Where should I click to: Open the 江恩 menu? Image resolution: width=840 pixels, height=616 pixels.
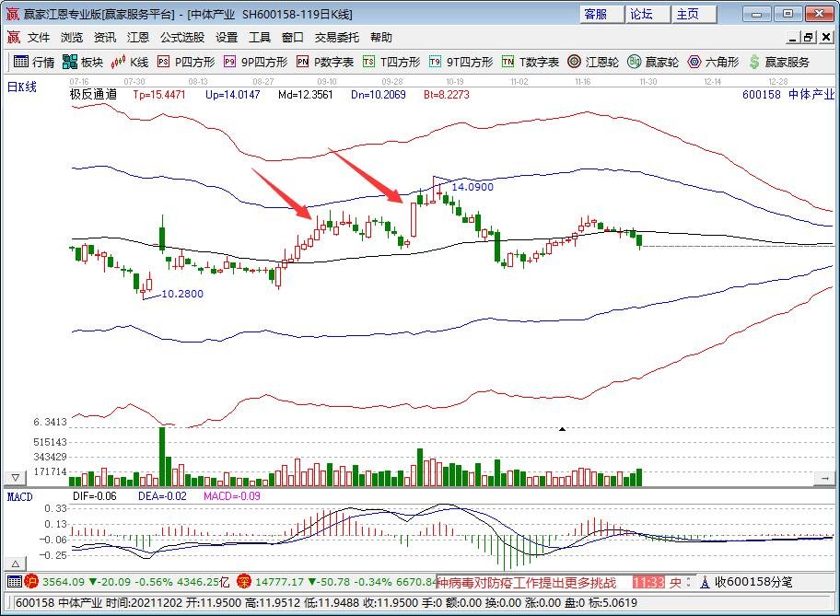[x=138, y=37]
